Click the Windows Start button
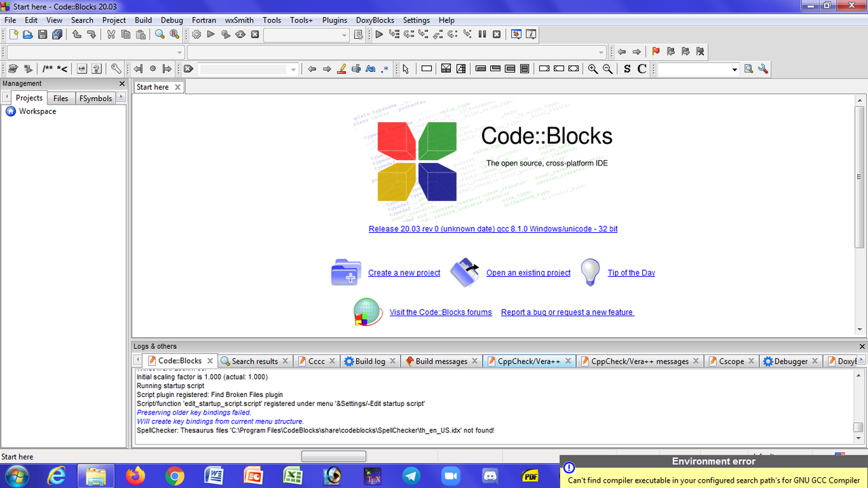This screenshot has width=868, height=488. (x=17, y=476)
